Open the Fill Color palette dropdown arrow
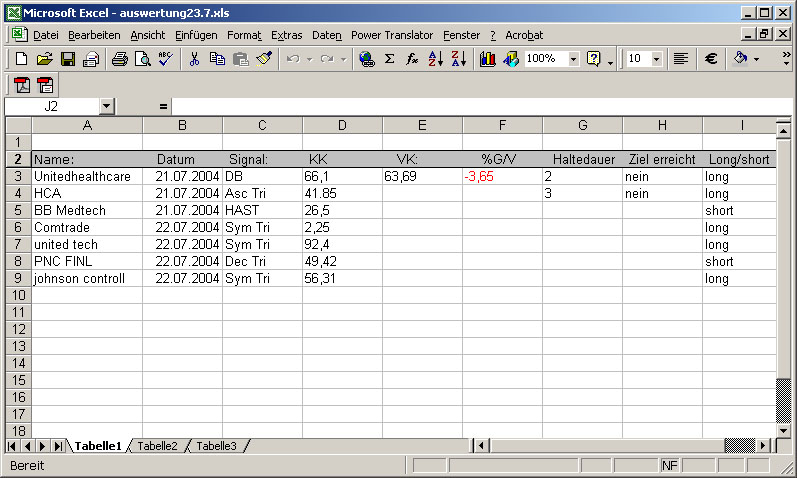 tap(757, 59)
